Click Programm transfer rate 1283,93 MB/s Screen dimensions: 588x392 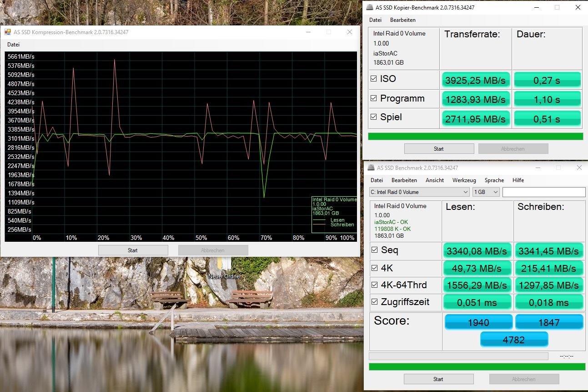coord(476,99)
